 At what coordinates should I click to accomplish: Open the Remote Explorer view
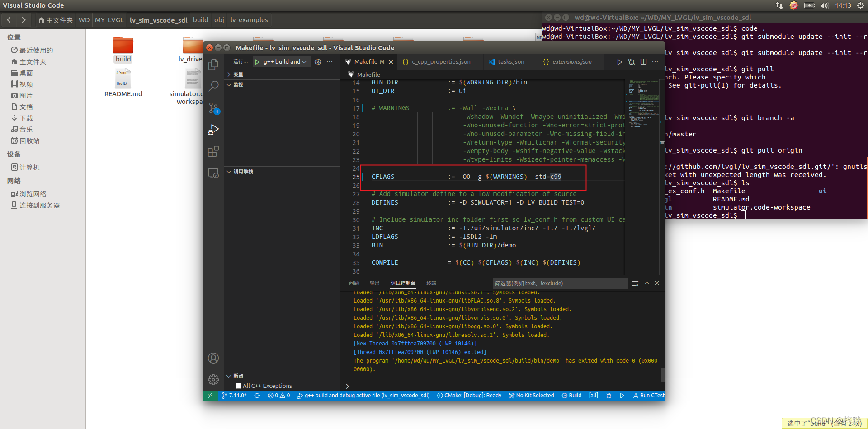coord(213,173)
